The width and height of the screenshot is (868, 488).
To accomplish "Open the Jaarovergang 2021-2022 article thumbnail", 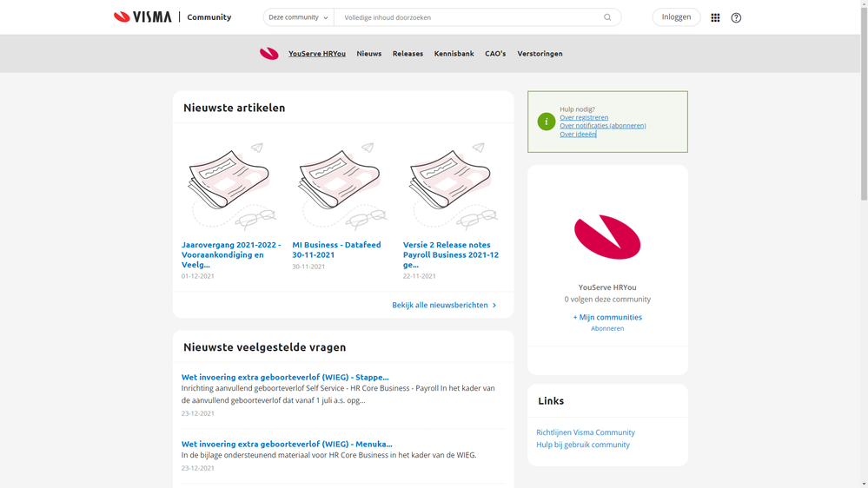I will point(232,186).
